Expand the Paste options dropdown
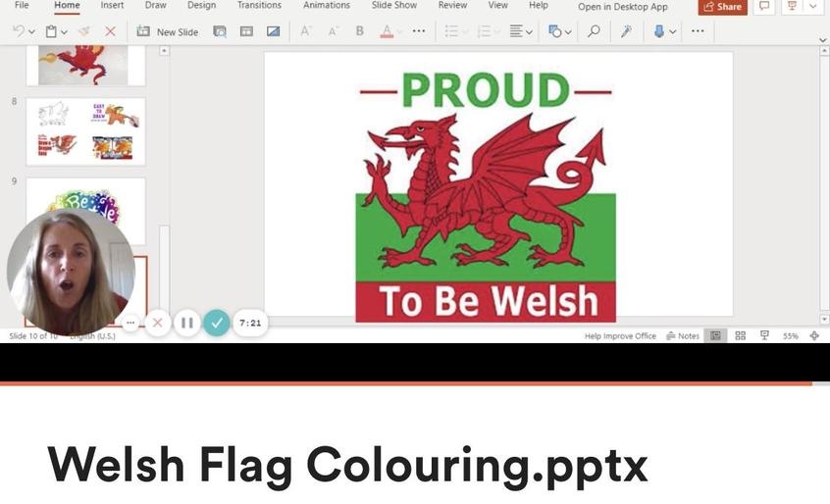This screenshot has width=830, height=504. [x=64, y=32]
